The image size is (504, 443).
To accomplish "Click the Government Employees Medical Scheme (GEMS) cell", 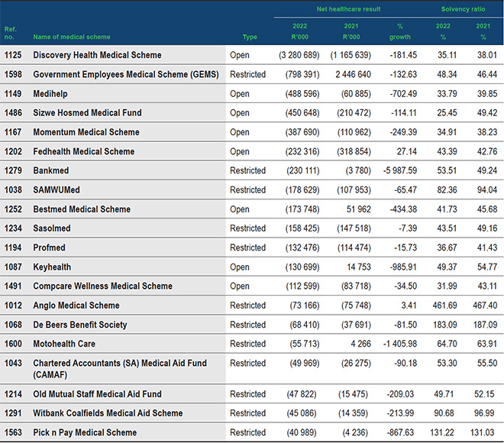I will click(x=126, y=74).
